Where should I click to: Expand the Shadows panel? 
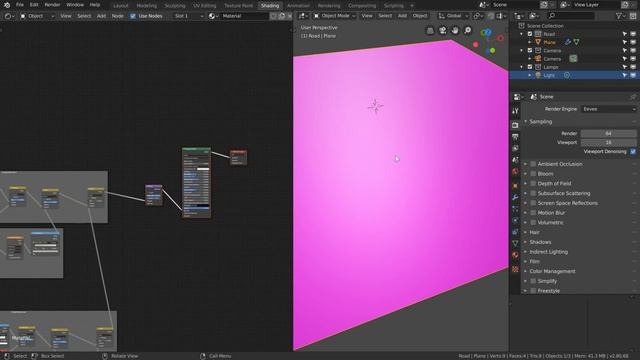pos(540,242)
